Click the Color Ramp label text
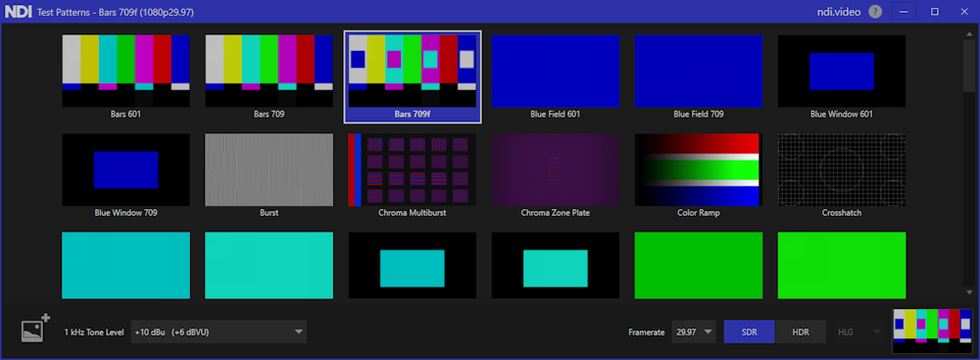980x360 pixels. tap(699, 213)
